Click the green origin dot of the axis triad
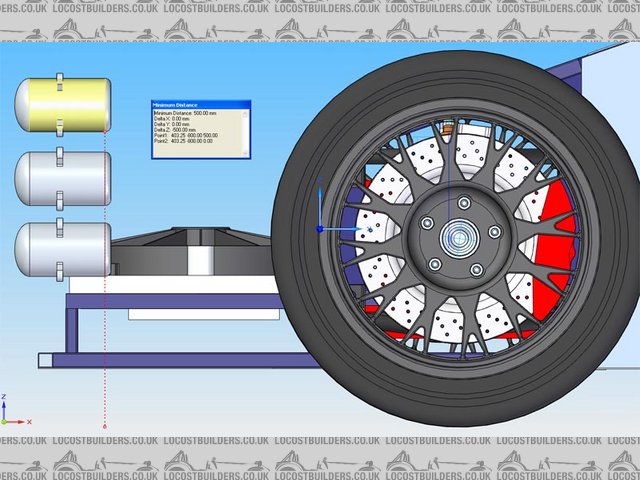This screenshot has width=640, height=480. tap(4, 422)
